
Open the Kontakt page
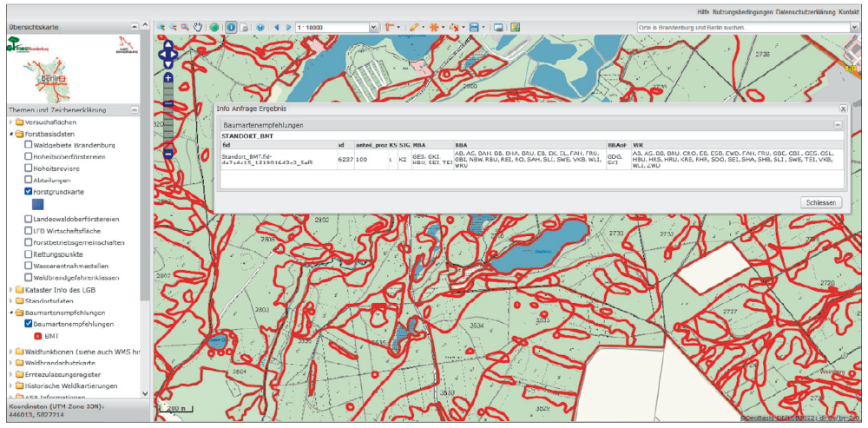pos(848,11)
